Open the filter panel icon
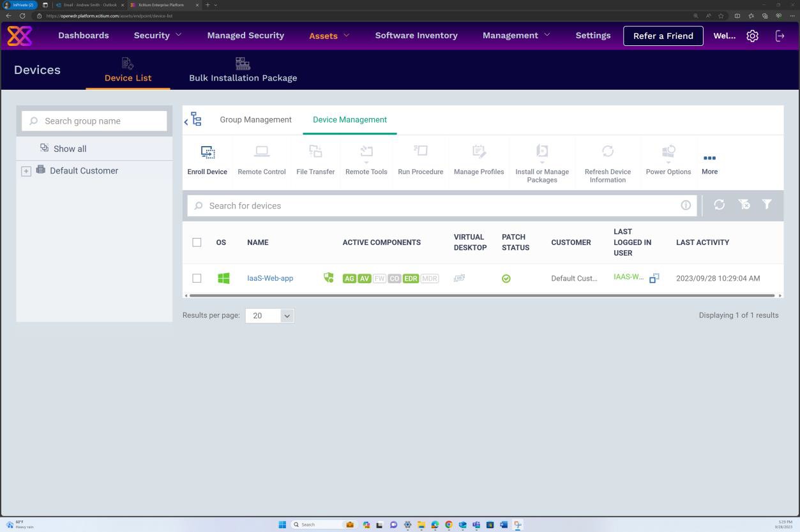 pos(766,205)
